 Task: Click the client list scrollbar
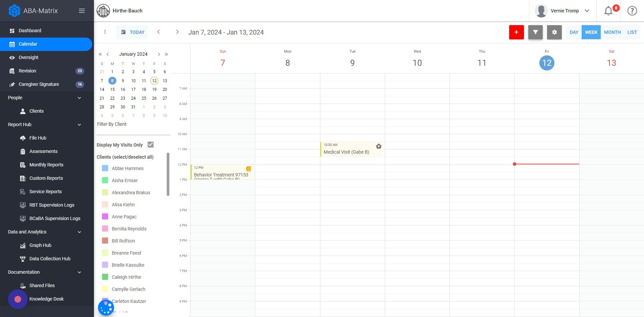[x=168, y=174]
